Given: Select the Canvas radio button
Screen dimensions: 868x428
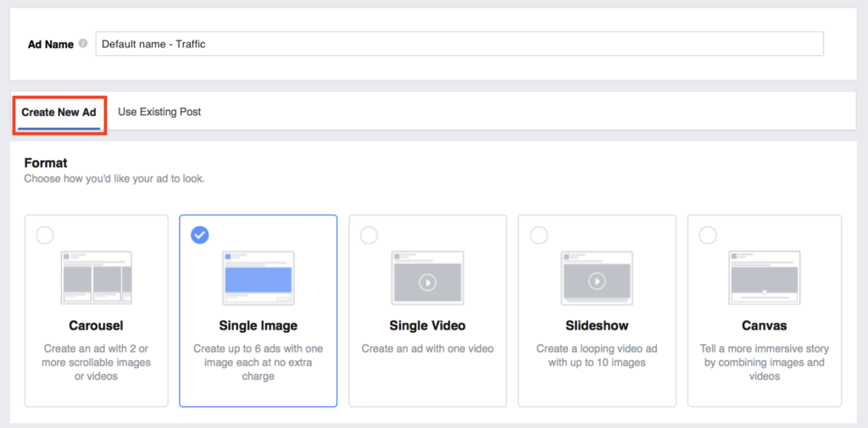Looking at the screenshot, I should point(707,236).
